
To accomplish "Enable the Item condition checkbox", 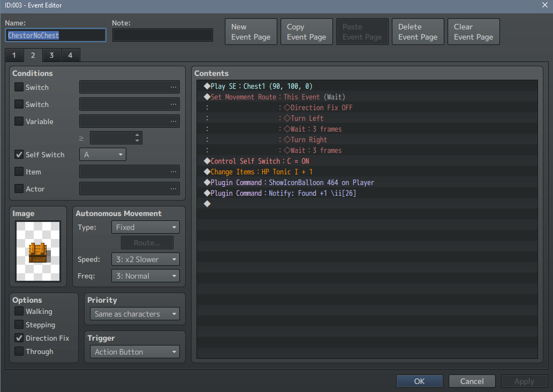I will pos(19,172).
